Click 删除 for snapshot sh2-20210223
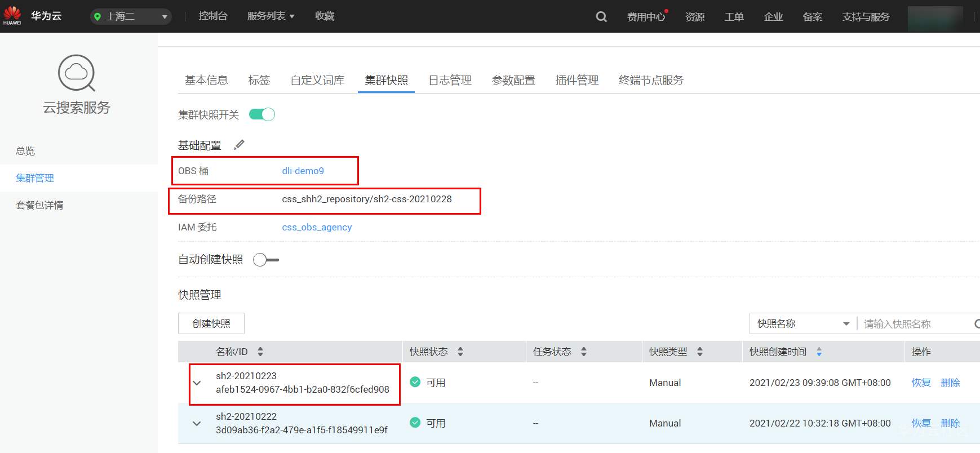This screenshot has height=453, width=980. (x=950, y=383)
